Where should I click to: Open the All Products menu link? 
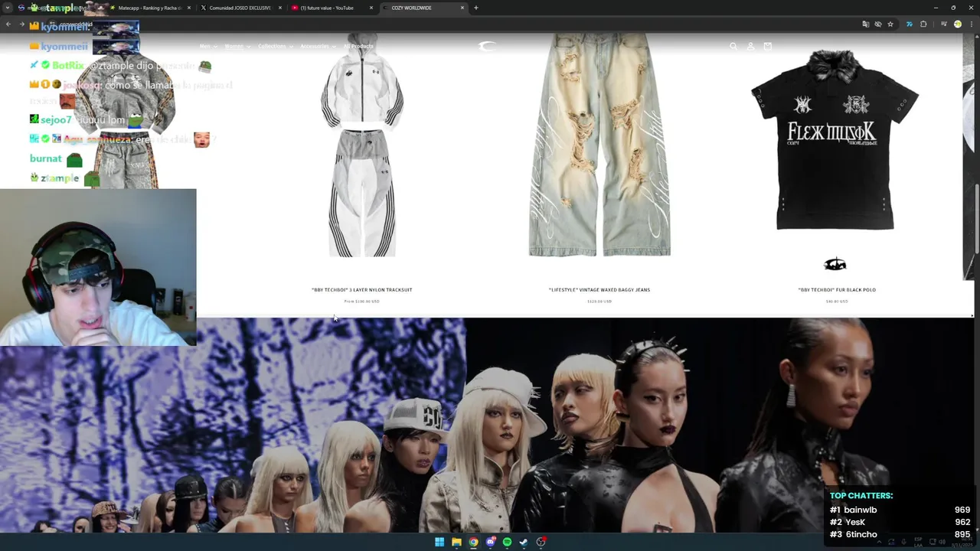click(358, 46)
